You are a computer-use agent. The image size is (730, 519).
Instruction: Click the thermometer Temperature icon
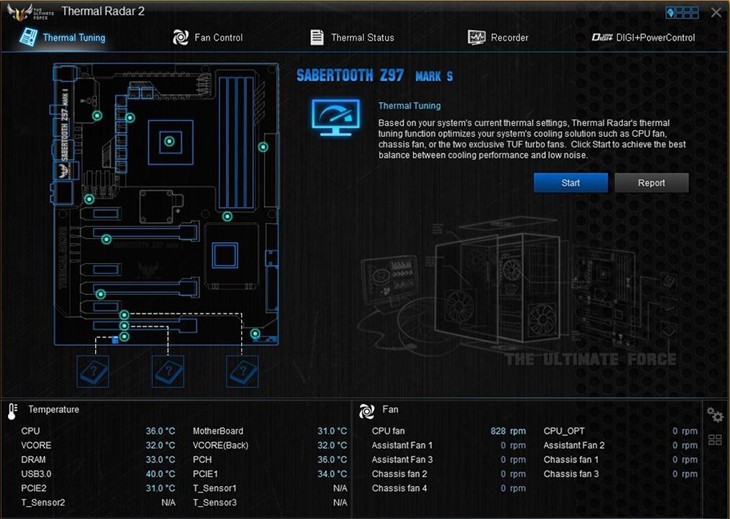tap(13, 411)
